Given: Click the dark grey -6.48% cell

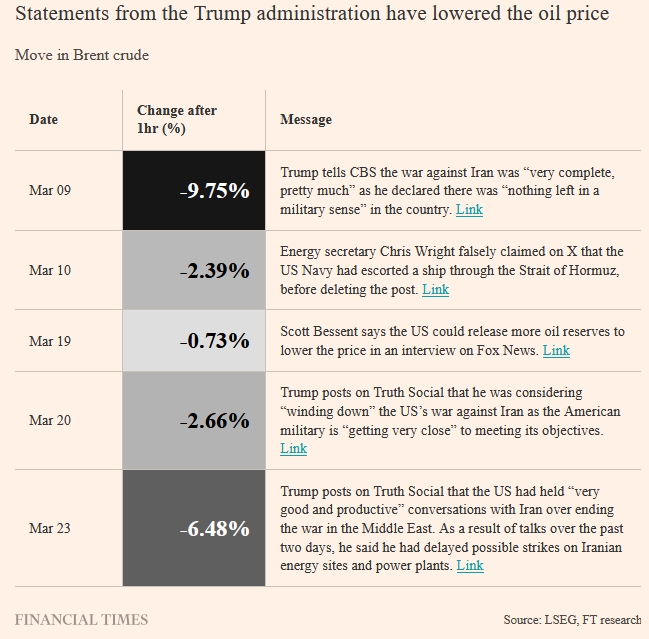Looking at the screenshot, I should click(194, 528).
